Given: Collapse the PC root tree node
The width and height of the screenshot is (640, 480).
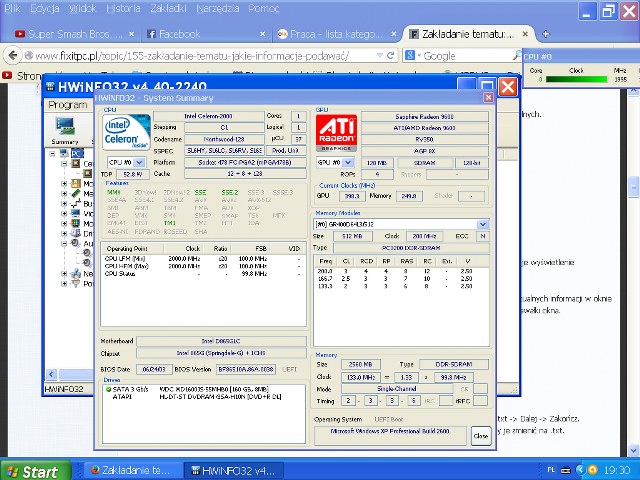Looking at the screenshot, I should coord(52,153).
